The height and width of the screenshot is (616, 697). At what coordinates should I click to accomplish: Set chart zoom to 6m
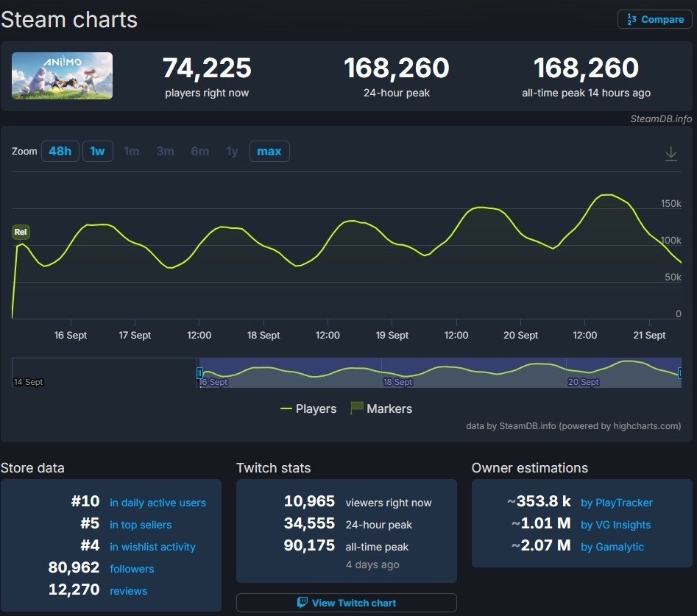point(199,151)
